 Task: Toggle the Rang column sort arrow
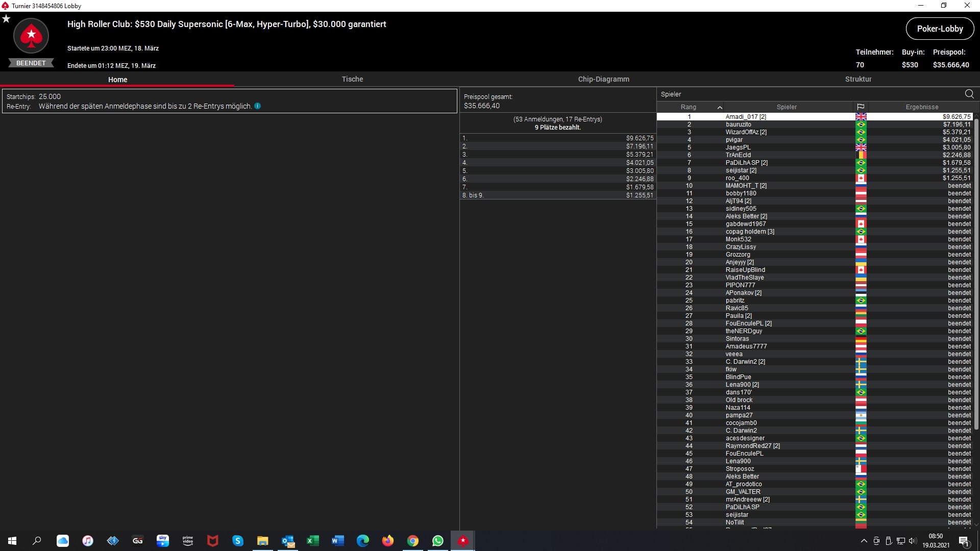click(x=720, y=107)
